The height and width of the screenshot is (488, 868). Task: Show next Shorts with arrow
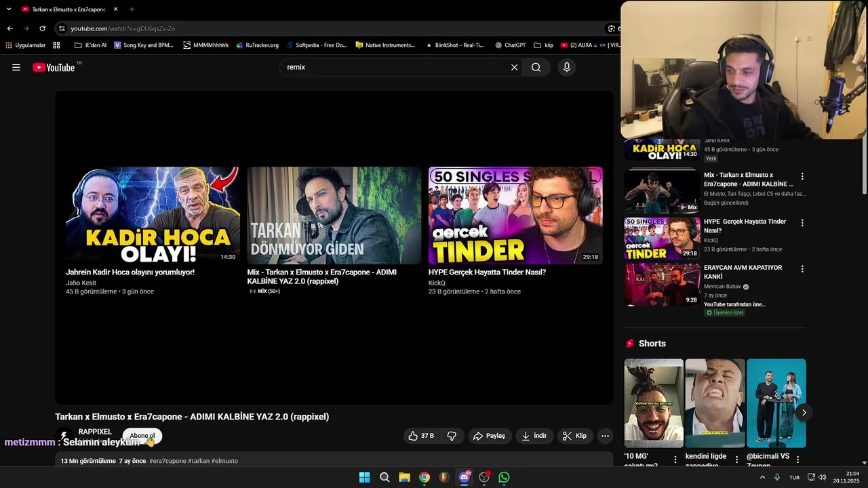[804, 412]
